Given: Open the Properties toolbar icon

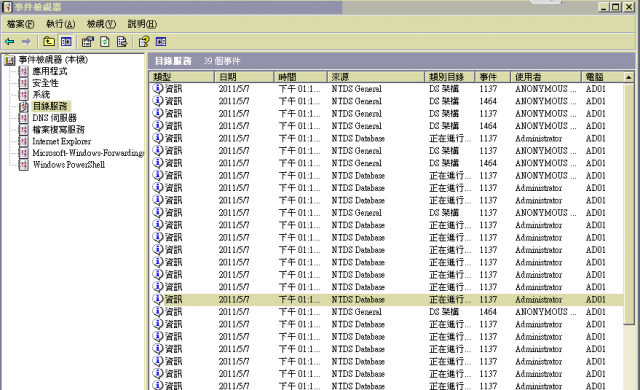Looking at the screenshot, I should (87, 42).
